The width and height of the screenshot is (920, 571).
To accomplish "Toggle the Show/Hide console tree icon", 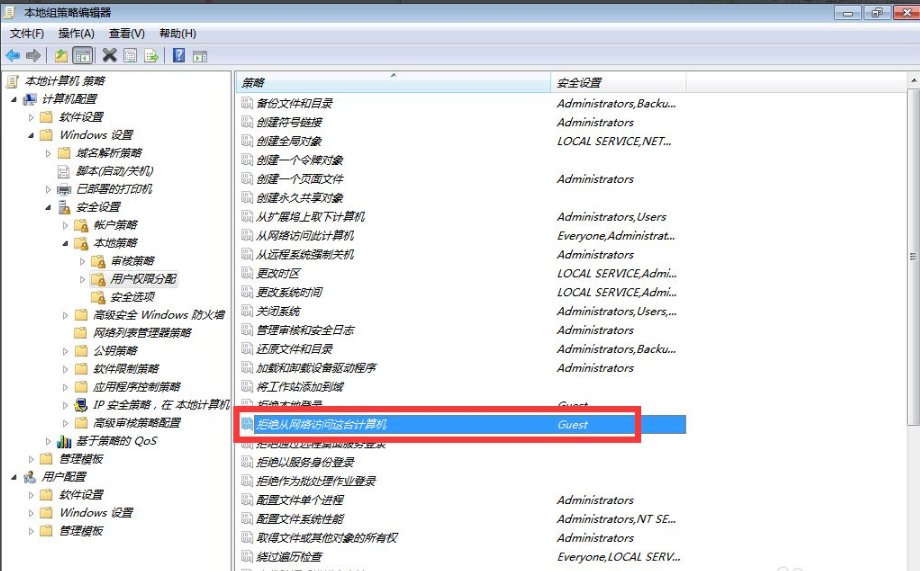I will coord(83,56).
